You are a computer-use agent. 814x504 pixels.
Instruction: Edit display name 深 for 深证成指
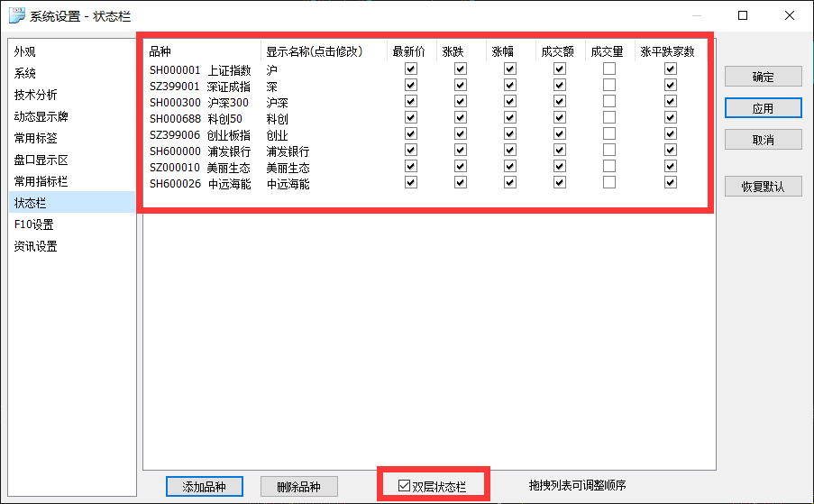[271, 87]
